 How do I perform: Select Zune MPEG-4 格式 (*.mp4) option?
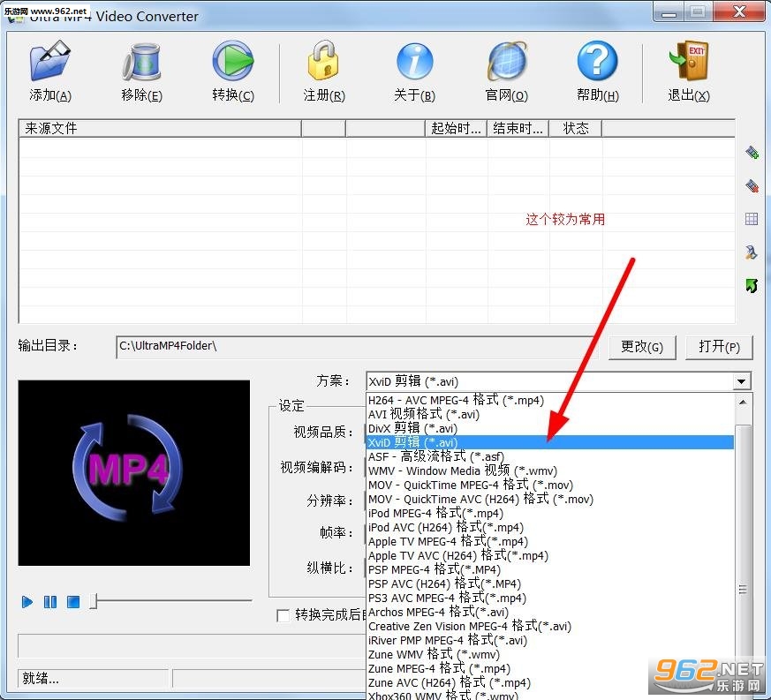pyautogui.click(x=549, y=669)
